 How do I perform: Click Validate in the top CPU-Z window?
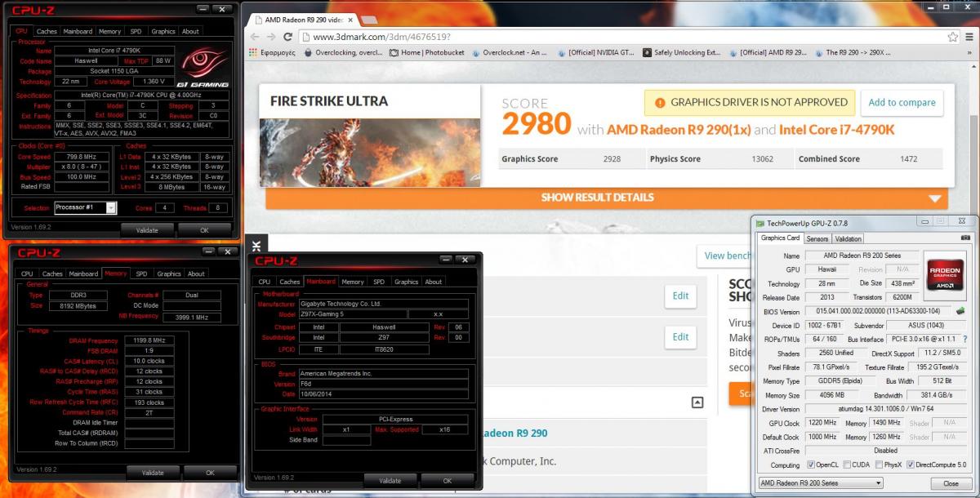(x=147, y=230)
